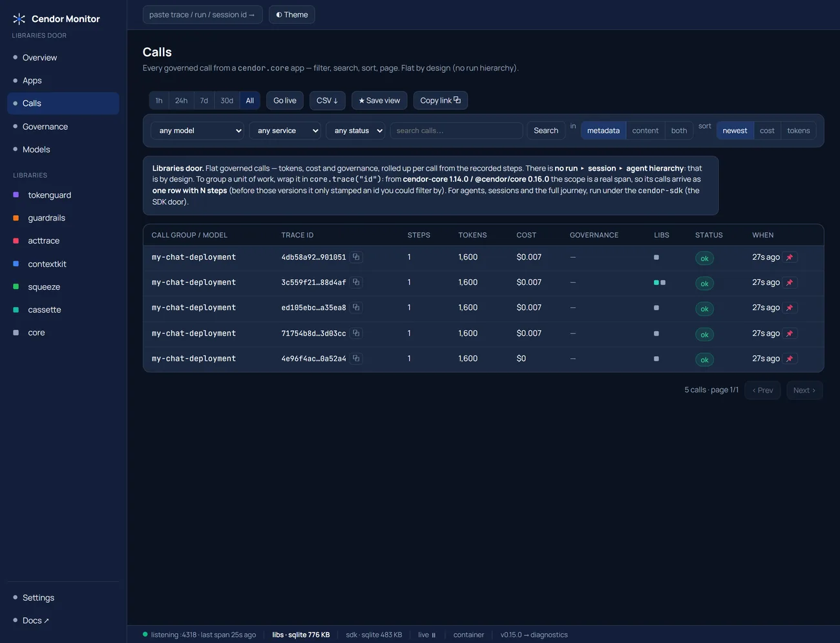Select the 30d time range
The height and width of the screenshot is (643, 840).
[227, 100]
